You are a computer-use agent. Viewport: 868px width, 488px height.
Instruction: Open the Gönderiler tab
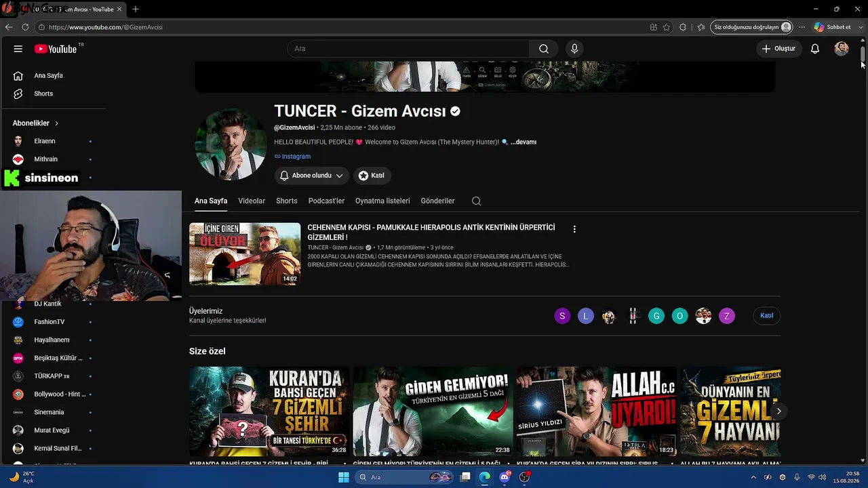(437, 201)
